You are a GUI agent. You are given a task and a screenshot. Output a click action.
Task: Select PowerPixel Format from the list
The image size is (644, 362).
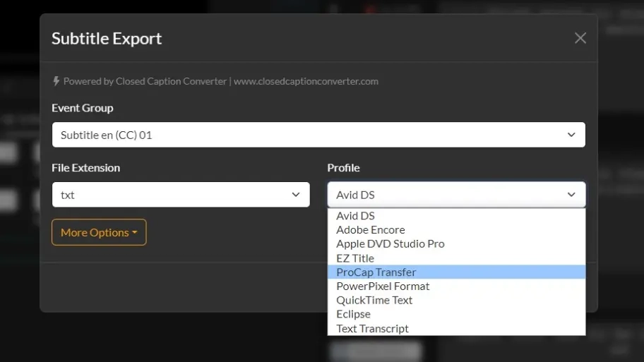click(x=383, y=286)
